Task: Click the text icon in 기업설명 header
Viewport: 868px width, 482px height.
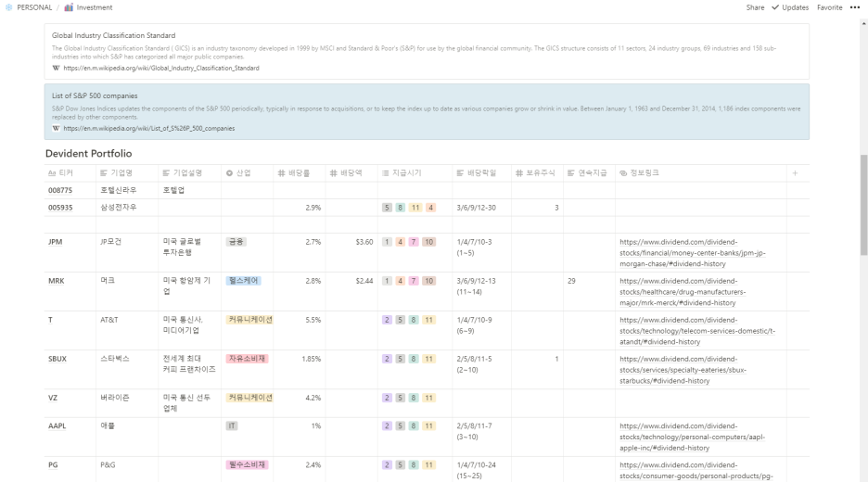Action: [x=166, y=173]
